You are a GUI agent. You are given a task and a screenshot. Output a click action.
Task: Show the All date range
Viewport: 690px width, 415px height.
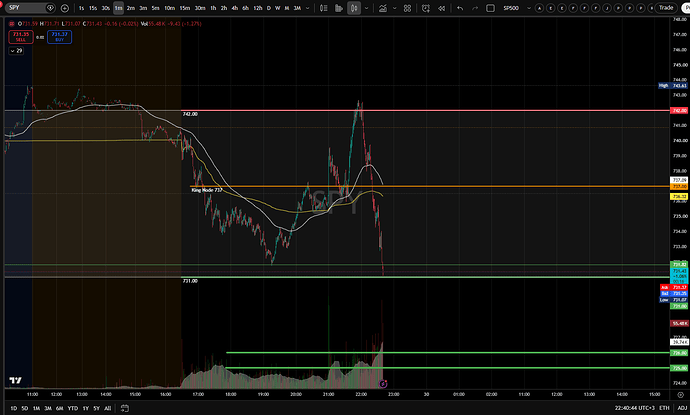pos(107,408)
